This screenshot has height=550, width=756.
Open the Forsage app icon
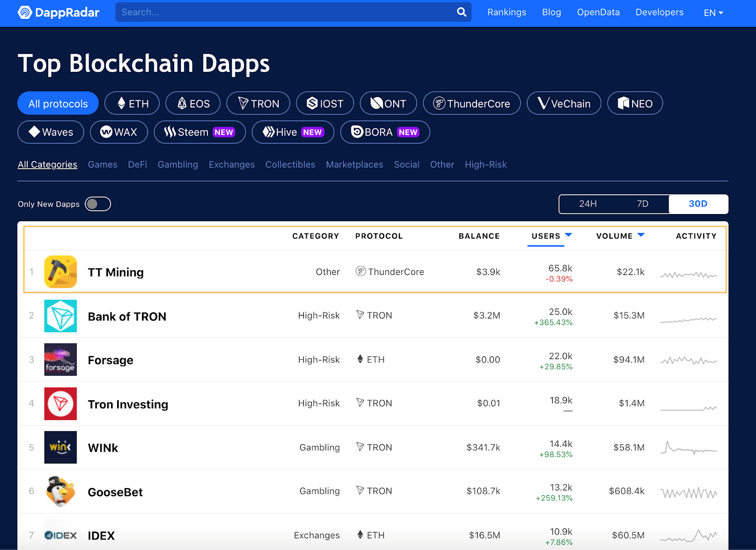tap(60, 360)
